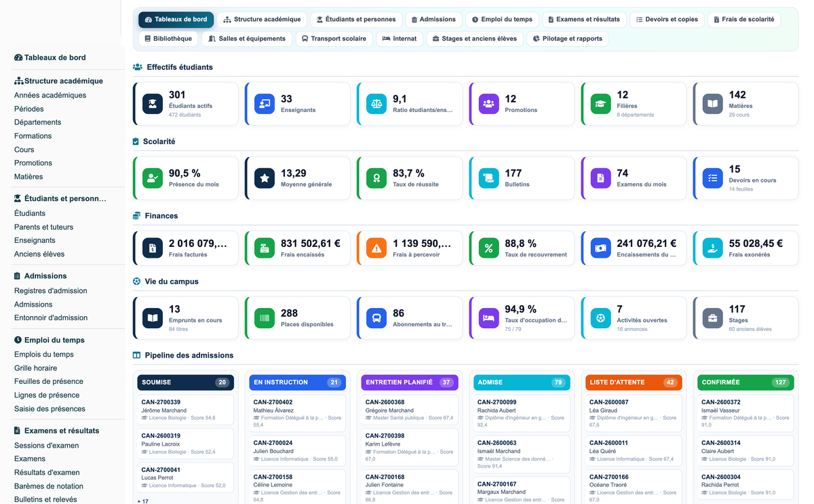This screenshot has width=814, height=504.
Task: Go to Anciens élèves in the sidebar
Action: point(39,254)
